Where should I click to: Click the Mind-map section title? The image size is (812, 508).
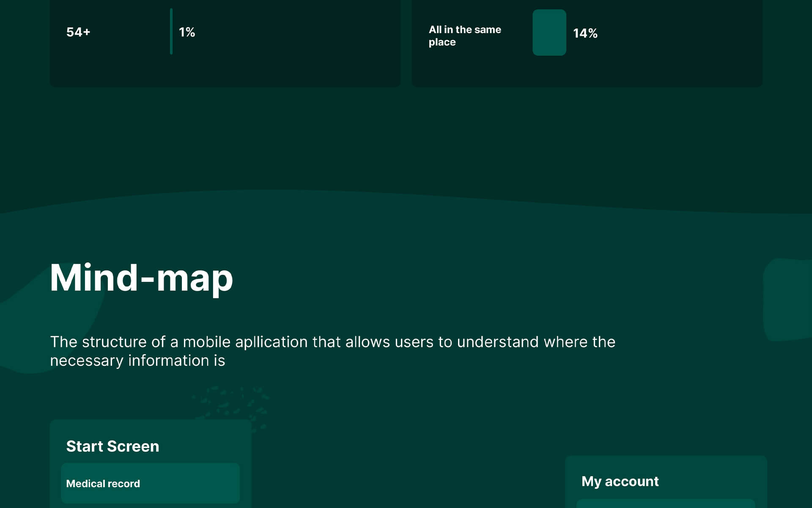[141, 278]
